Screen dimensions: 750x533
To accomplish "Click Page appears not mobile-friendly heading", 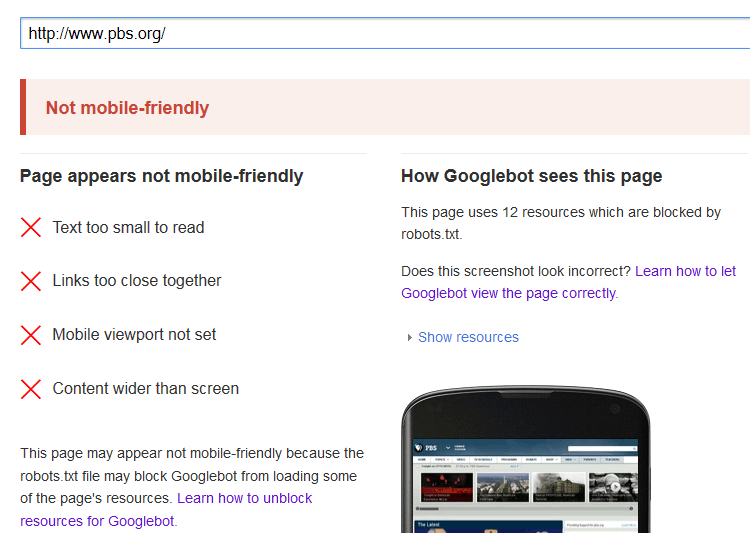I will pos(162,176).
